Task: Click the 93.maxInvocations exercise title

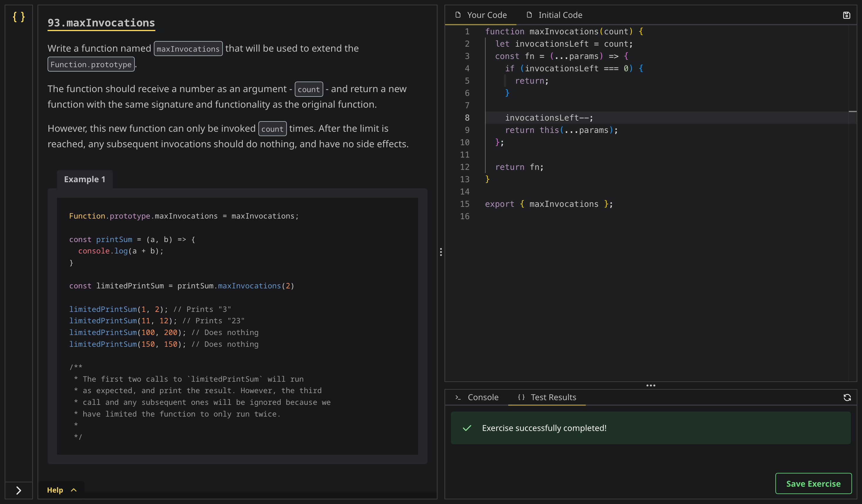Action: [x=101, y=23]
